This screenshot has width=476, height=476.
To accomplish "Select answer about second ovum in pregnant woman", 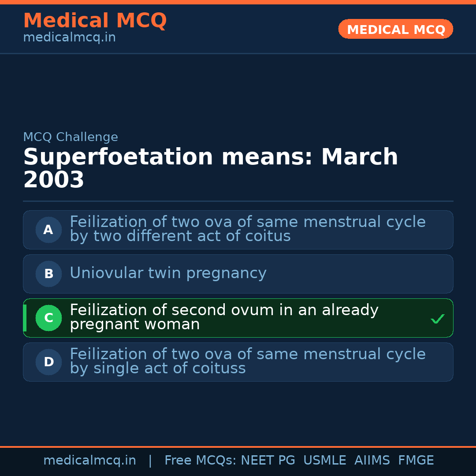I will pos(224,317).
